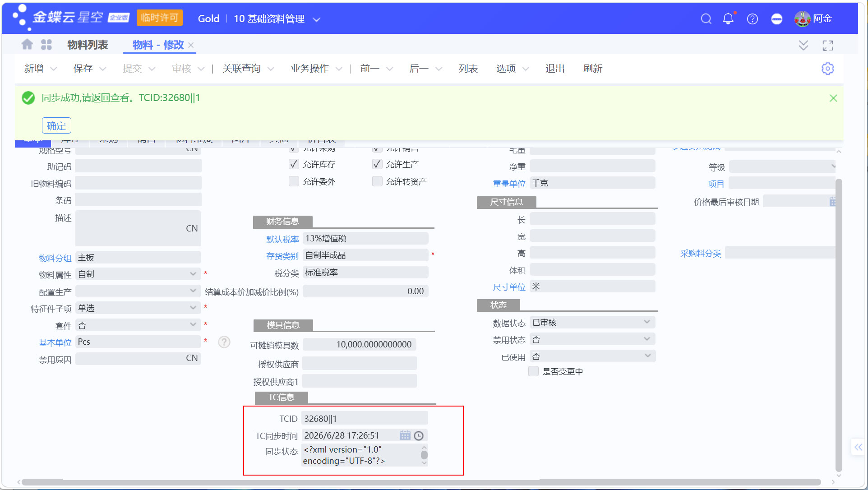This screenshot has width=868, height=490.
Task: Open the 基本单位 link
Action: click(x=55, y=342)
